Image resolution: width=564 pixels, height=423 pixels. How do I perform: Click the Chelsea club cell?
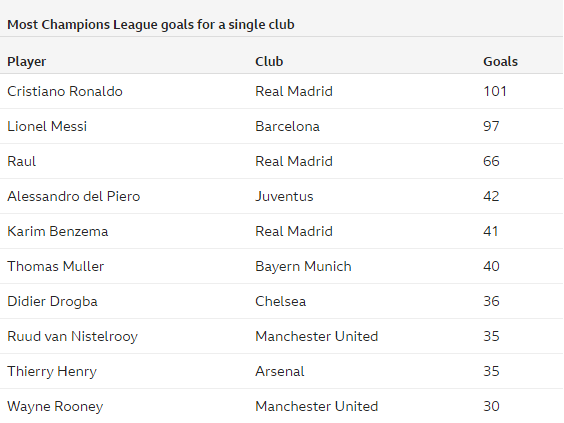(281, 301)
